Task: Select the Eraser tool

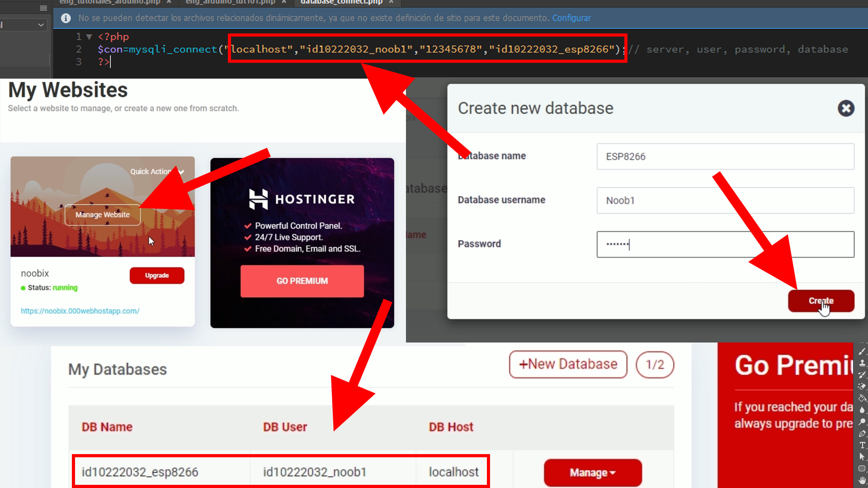Action: coord(862,386)
